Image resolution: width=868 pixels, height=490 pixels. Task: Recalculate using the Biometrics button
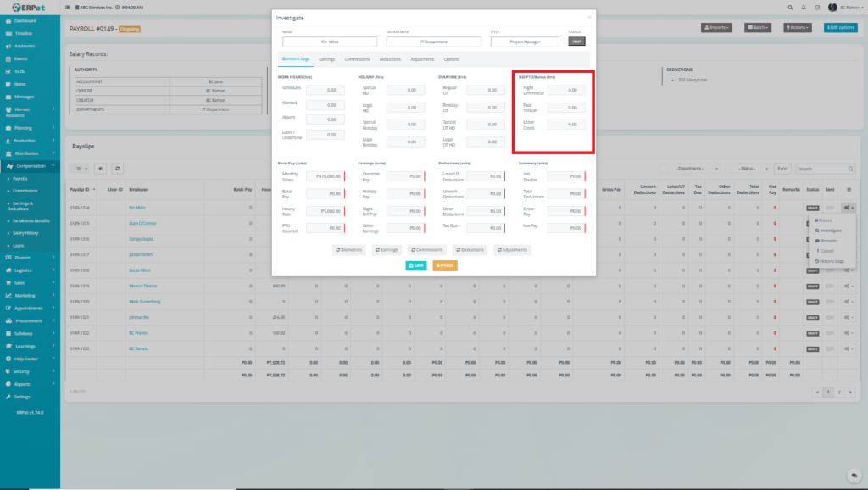[349, 250]
